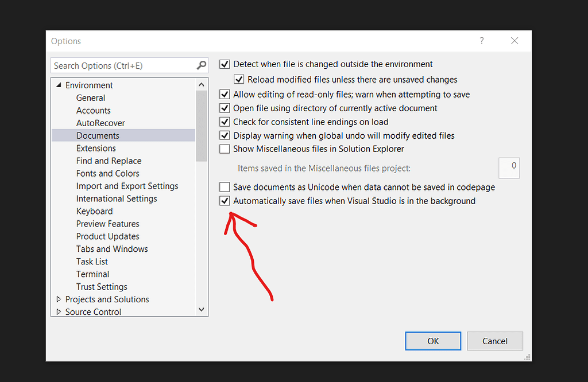Expand Projects and Solutions
The width and height of the screenshot is (588, 382).
pos(59,299)
